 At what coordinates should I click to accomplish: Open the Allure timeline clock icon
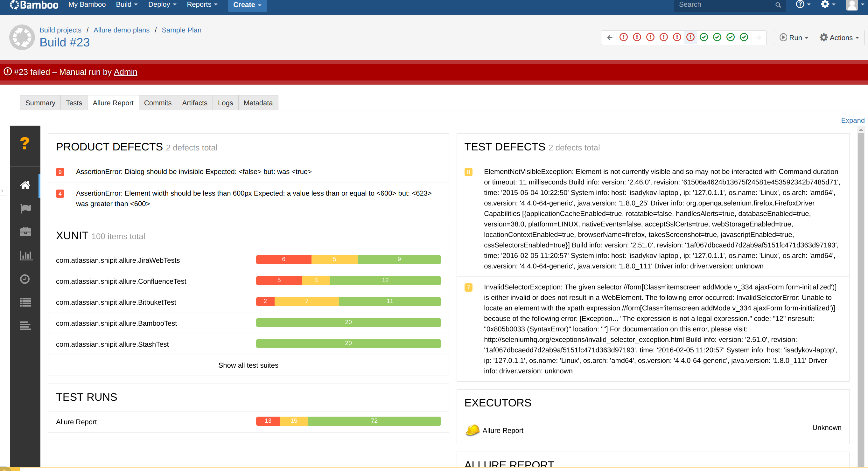[x=25, y=279]
